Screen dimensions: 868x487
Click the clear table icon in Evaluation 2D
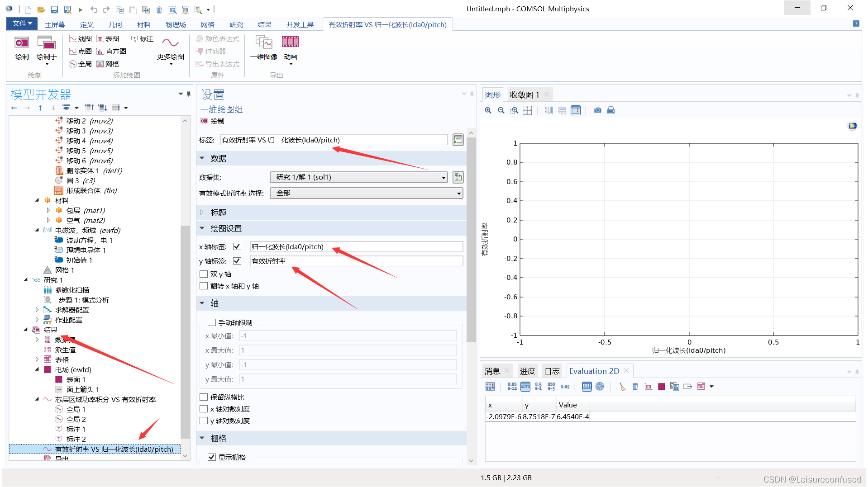point(622,387)
